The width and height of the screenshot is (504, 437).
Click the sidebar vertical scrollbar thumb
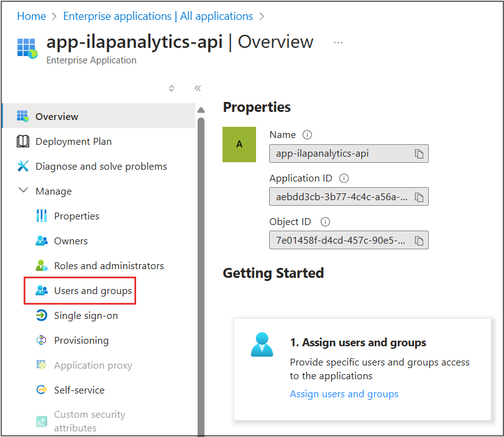click(x=201, y=277)
